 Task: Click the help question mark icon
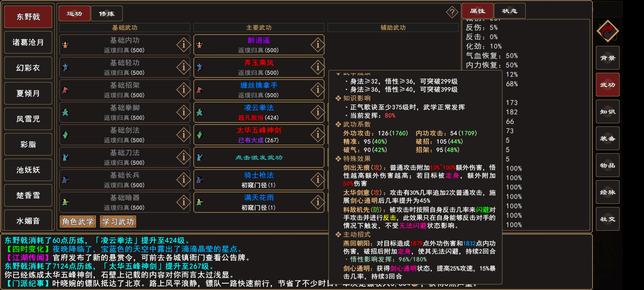click(x=452, y=12)
